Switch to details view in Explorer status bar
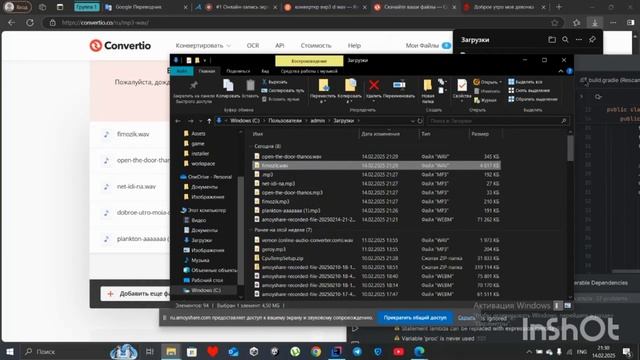The height and width of the screenshot is (360, 640). click(558, 305)
